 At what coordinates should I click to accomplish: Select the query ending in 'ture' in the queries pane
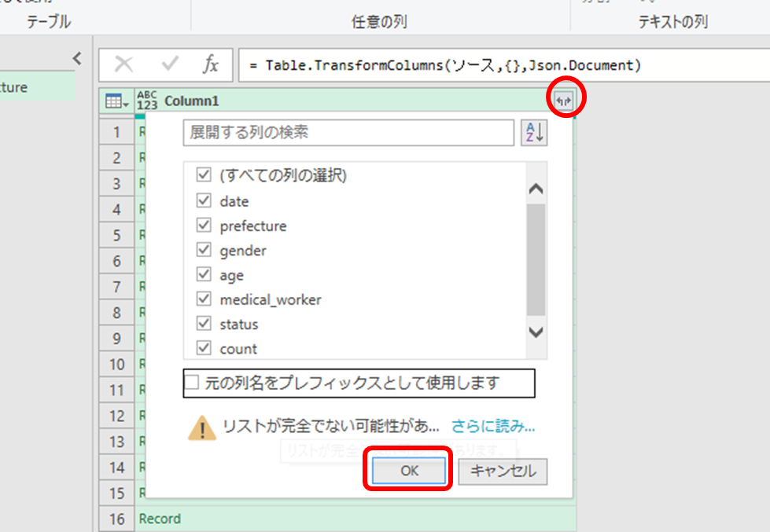pos(37,87)
